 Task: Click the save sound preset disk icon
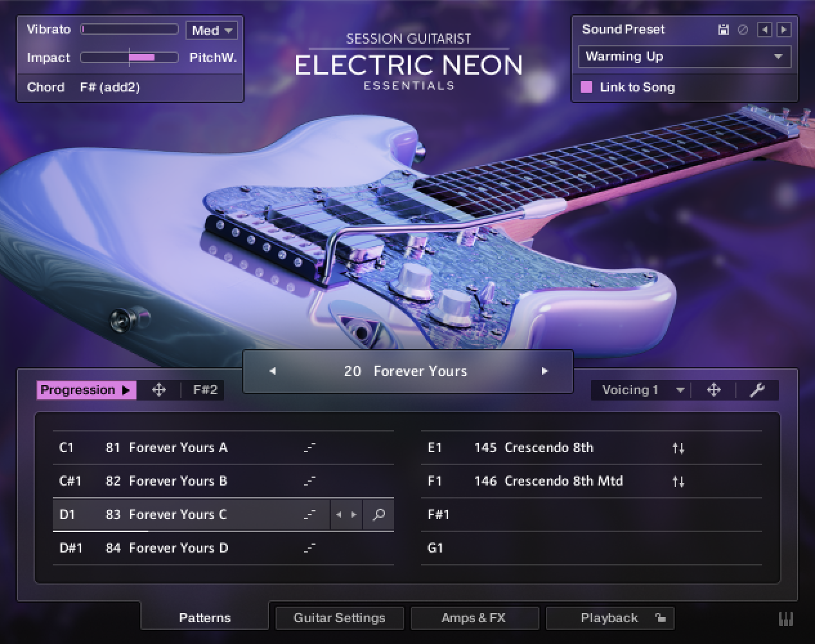point(724,30)
